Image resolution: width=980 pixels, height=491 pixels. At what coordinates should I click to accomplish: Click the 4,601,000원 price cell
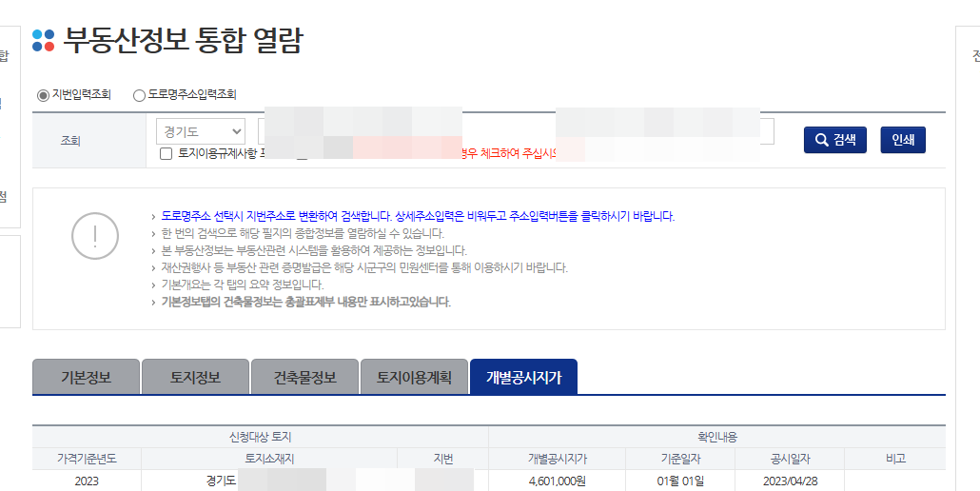coord(557,481)
